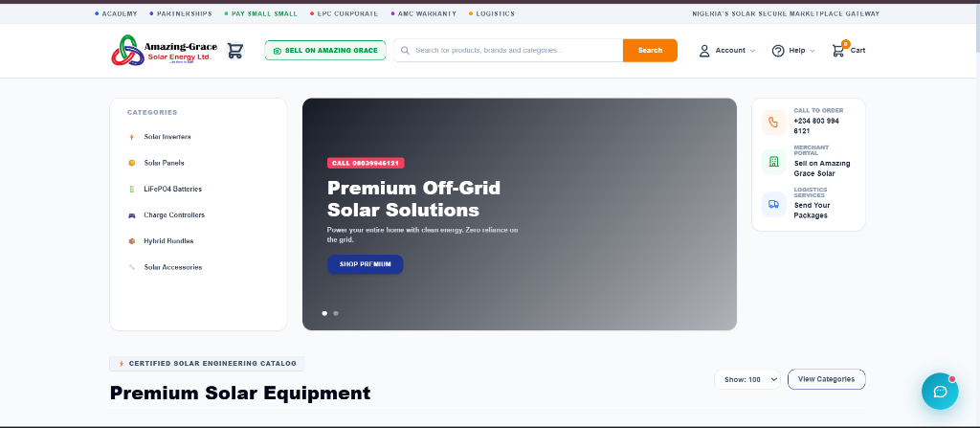Click the magnifier icon in search bar
980x428 pixels.
tap(405, 50)
